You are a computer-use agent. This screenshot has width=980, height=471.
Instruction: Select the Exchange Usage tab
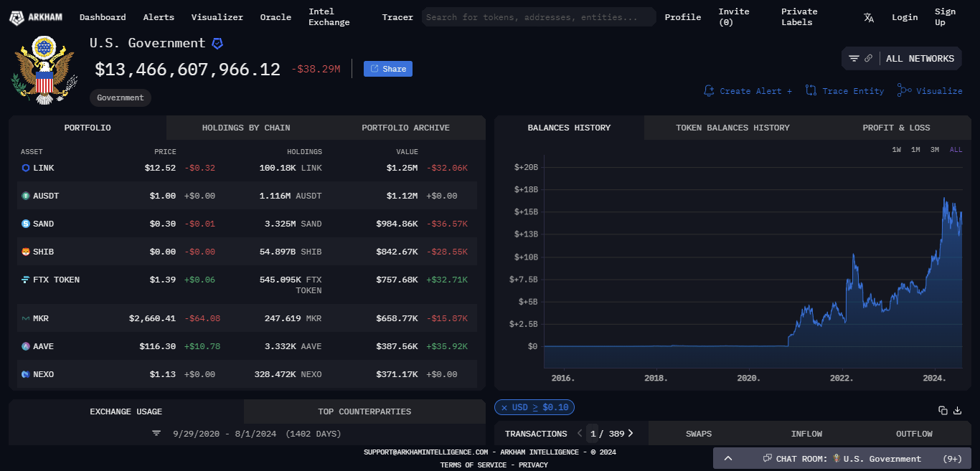click(x=126, y=411)
